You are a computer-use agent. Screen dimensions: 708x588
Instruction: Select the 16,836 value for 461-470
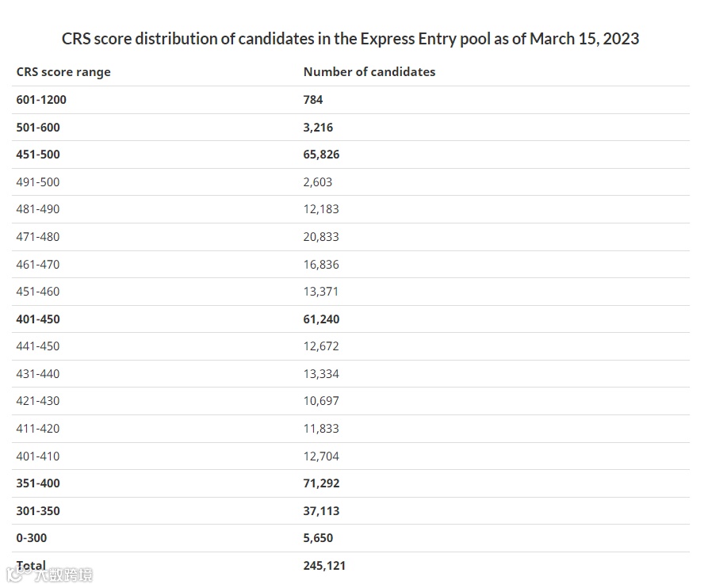click(x=321, y=264)
